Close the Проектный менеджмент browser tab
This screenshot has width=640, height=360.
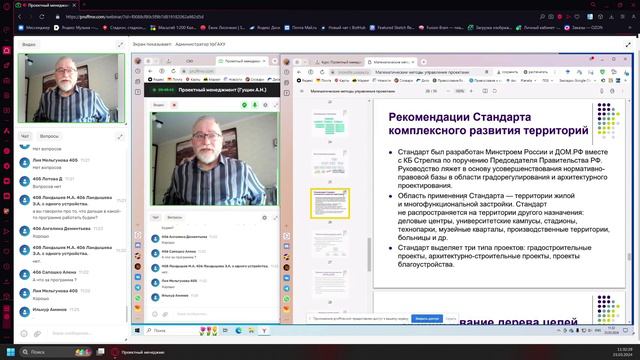[x=74, y=5]
